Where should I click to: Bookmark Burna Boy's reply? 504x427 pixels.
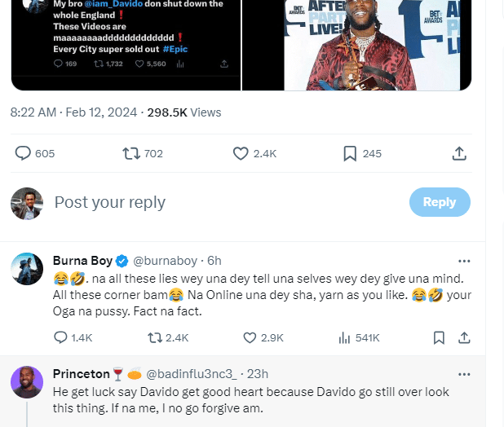(439, 337)
